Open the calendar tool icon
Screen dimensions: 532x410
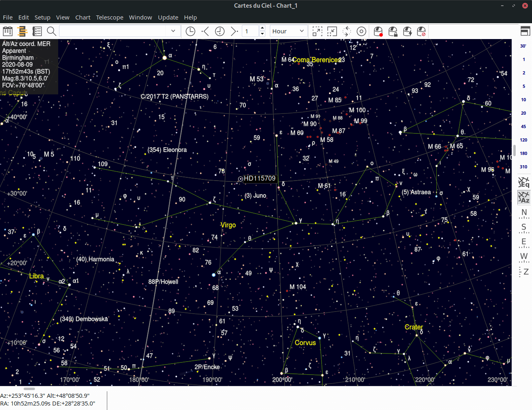click(8, 31)
